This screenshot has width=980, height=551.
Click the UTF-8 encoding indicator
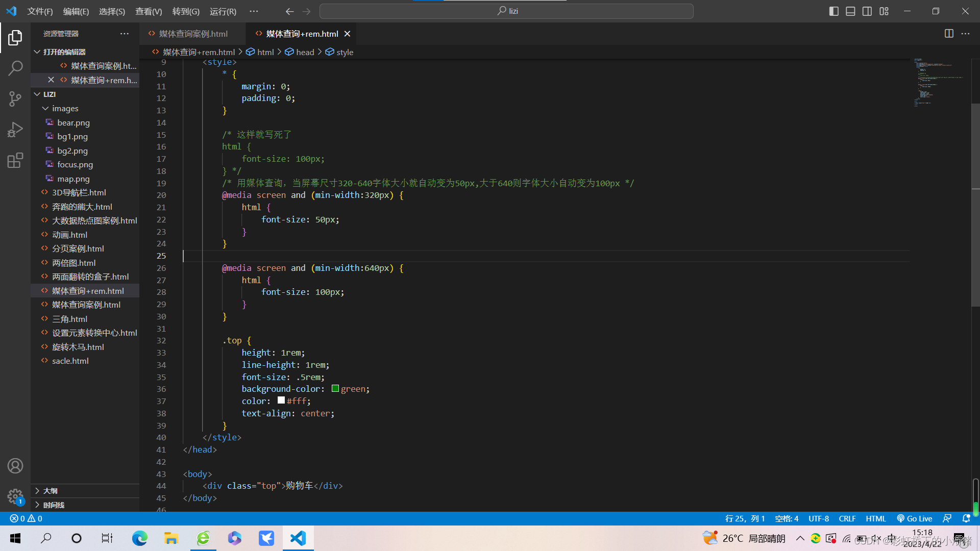point(818,518)
